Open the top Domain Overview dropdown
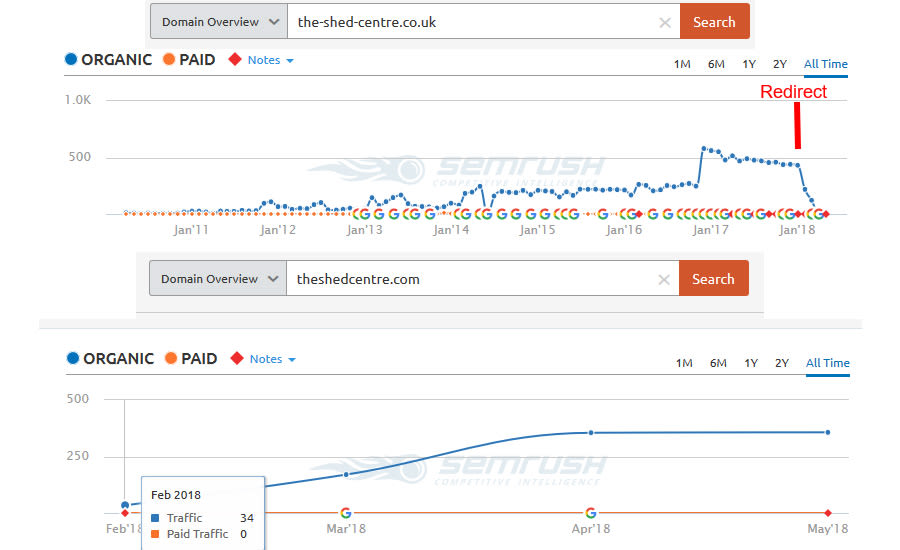 219,22
